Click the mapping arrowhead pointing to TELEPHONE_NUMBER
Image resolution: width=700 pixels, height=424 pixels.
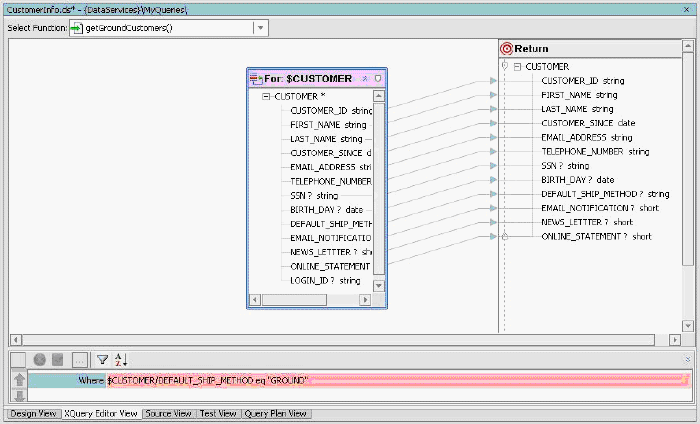click(x=493, y=151)
